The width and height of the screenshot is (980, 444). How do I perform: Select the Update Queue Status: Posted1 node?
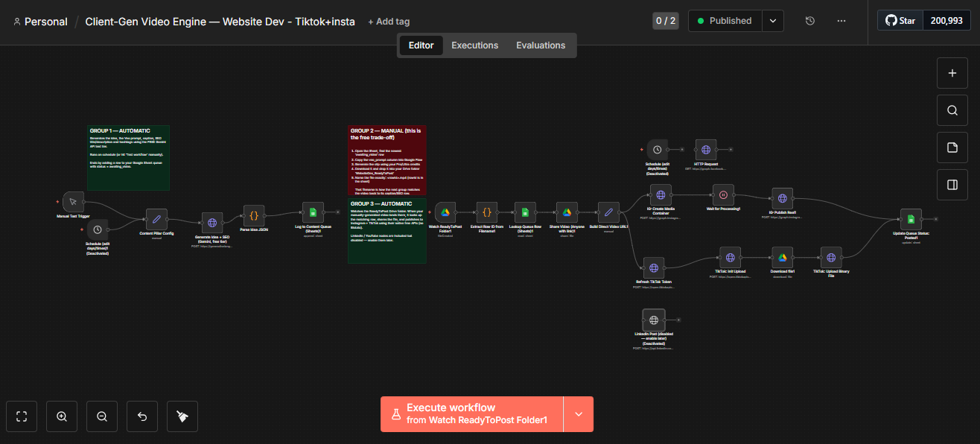911,219
